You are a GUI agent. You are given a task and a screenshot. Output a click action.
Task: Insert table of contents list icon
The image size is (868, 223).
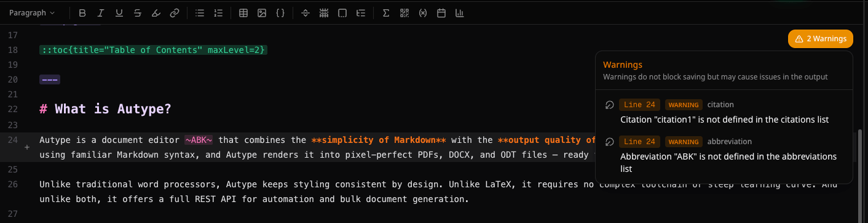point(361,12)
